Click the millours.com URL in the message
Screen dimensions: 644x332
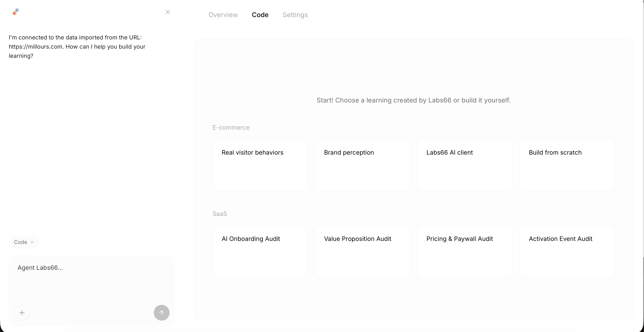[x=35, y=47]
